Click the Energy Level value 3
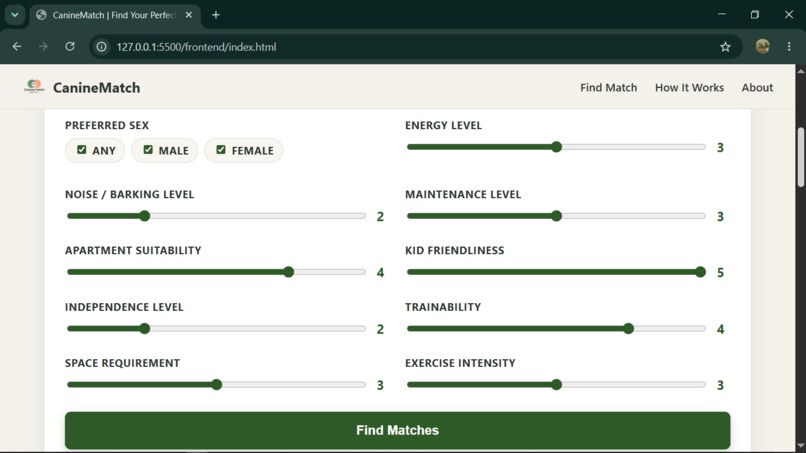Screen dimensions: 806x453 pos(720,148)
